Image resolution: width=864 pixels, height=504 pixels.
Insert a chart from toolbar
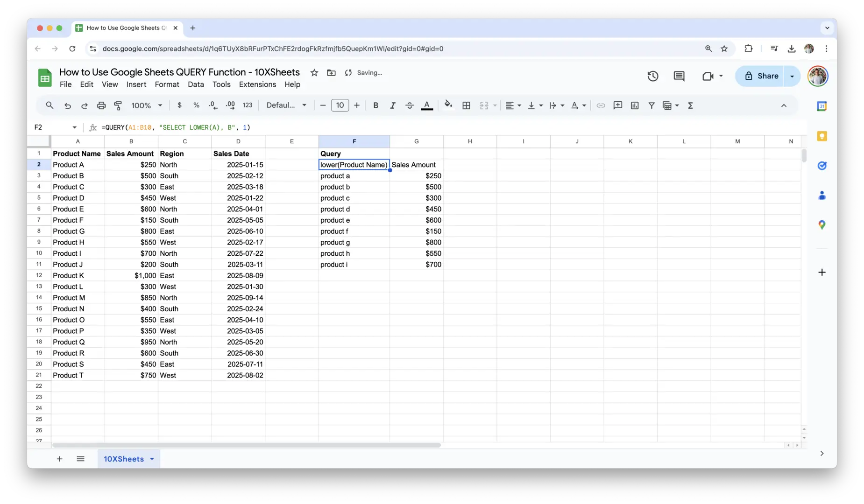pos(634,105)
